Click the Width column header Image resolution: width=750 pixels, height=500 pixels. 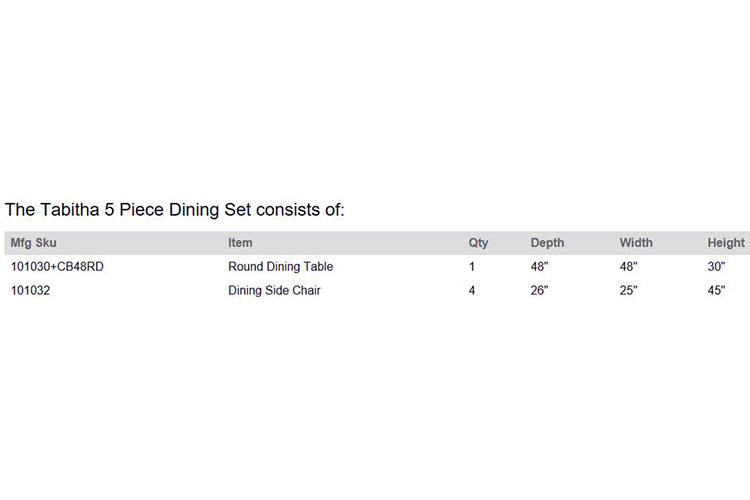coord(636,243)
